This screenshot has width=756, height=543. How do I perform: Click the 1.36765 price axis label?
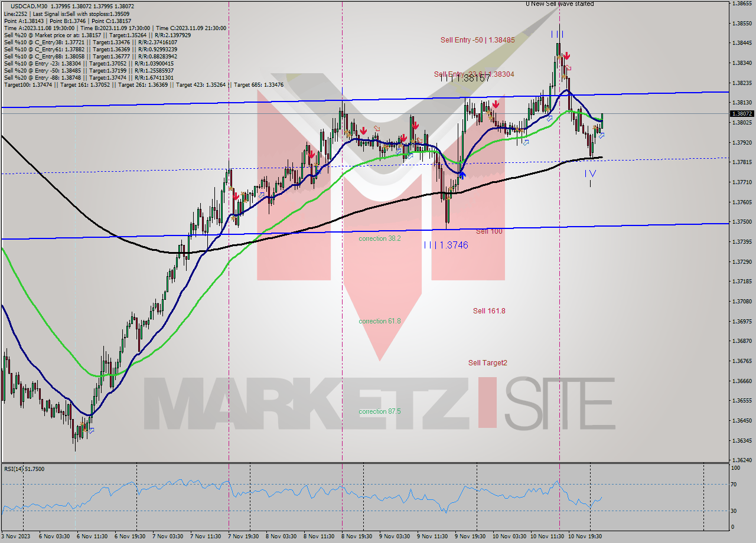(x=742, y=361)
